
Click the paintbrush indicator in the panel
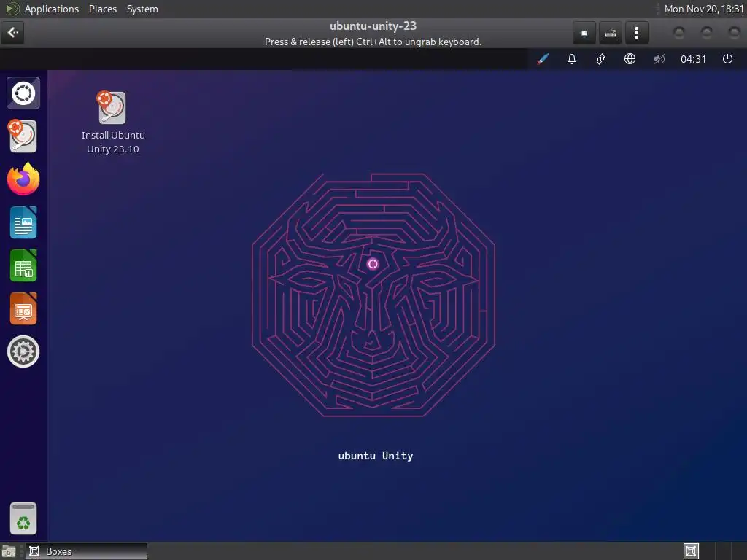coord(543,59)
